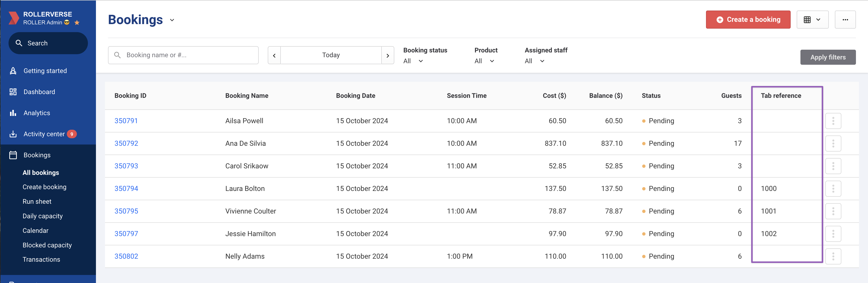Open row actions menu for Vivienne Coulter
Image resolution: width=868 pixels, height=283 pixels.
pos(833,211)
